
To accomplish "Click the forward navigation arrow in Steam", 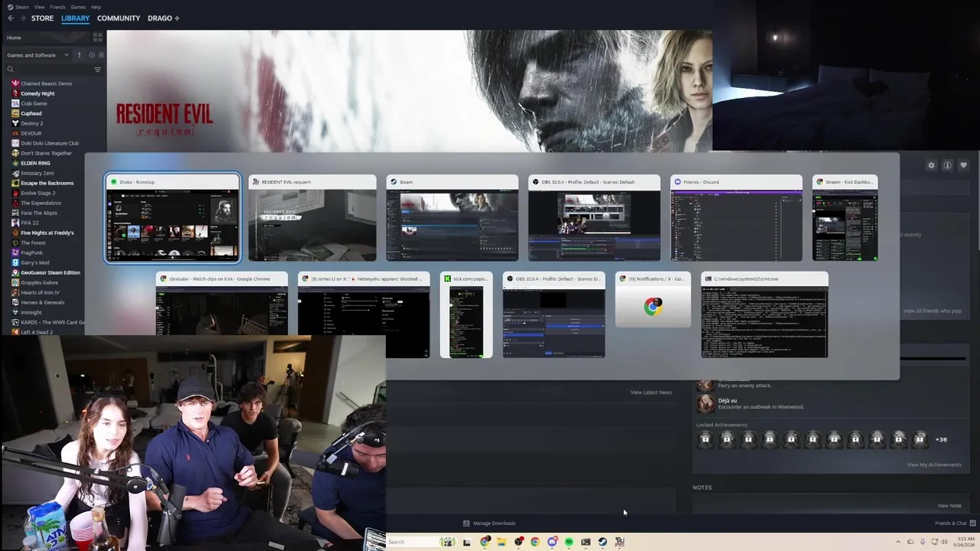I will [22, 18].
